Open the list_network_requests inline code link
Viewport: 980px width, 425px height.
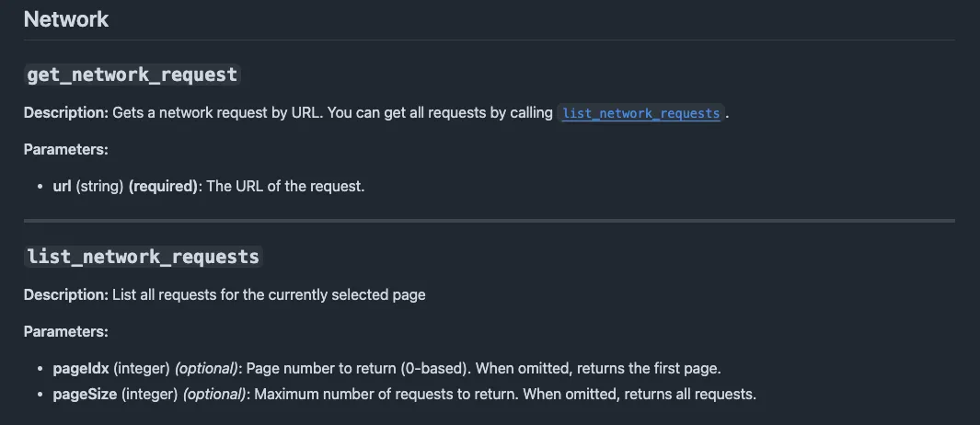coord(640,113)
